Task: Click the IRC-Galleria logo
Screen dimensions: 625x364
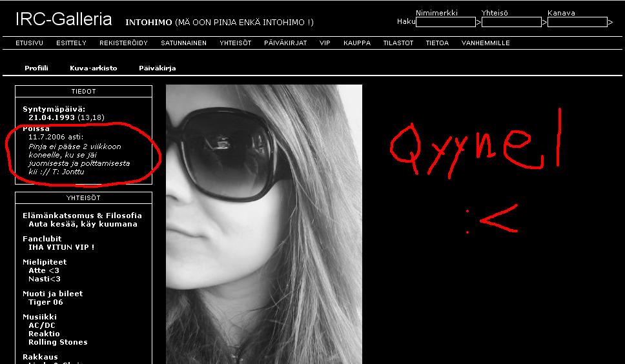Action: click(x=63, y=20)
